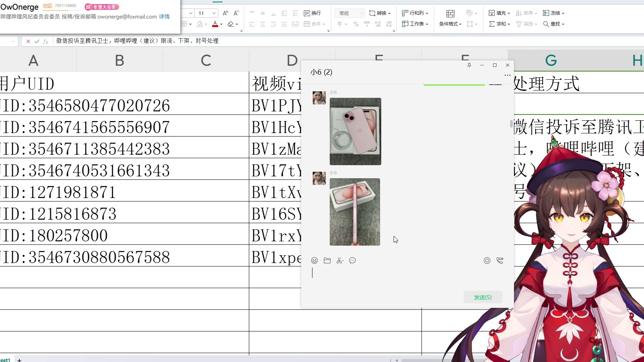644x362 pixels.
Task: Cancel formula edit with X icon
Action: click(28, 41)
